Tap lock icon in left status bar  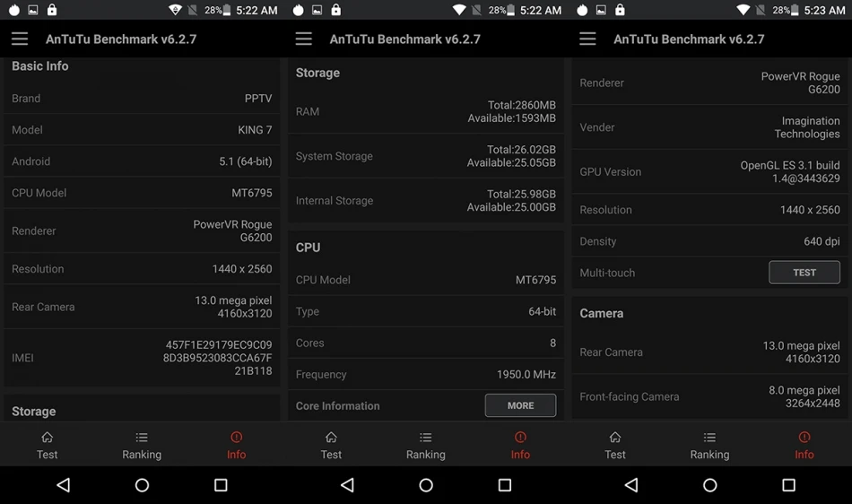52,10
